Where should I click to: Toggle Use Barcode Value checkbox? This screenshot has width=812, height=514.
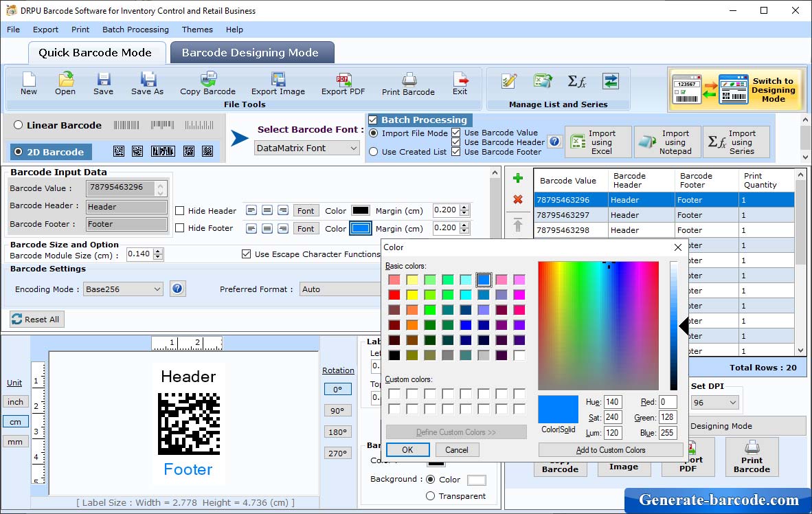[455, 133]
